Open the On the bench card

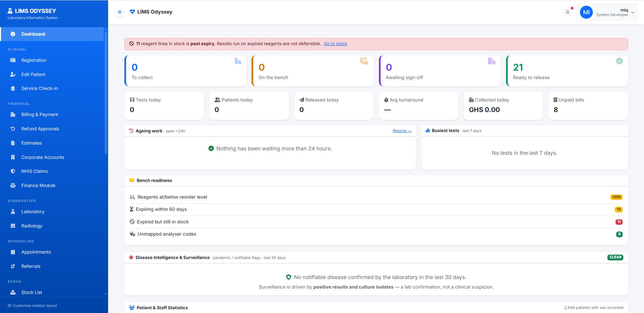coord(313,71)
